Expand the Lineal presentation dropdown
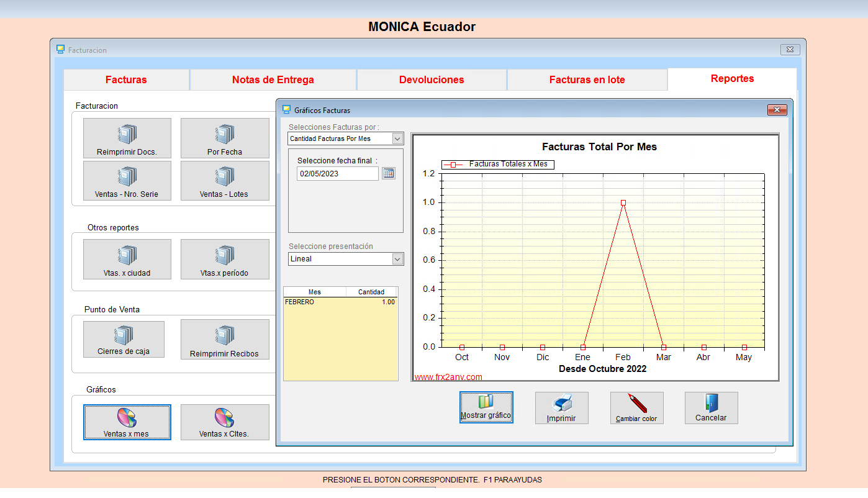 point(398,259)
